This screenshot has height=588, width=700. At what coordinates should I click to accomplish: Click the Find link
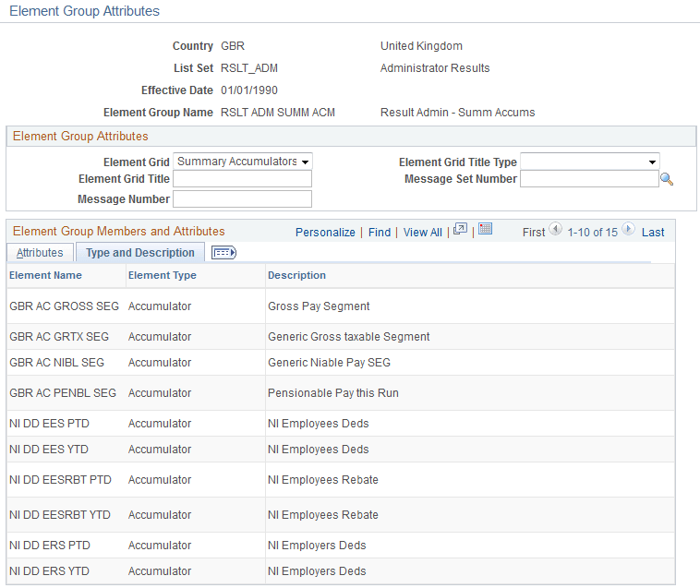[380, 233]
